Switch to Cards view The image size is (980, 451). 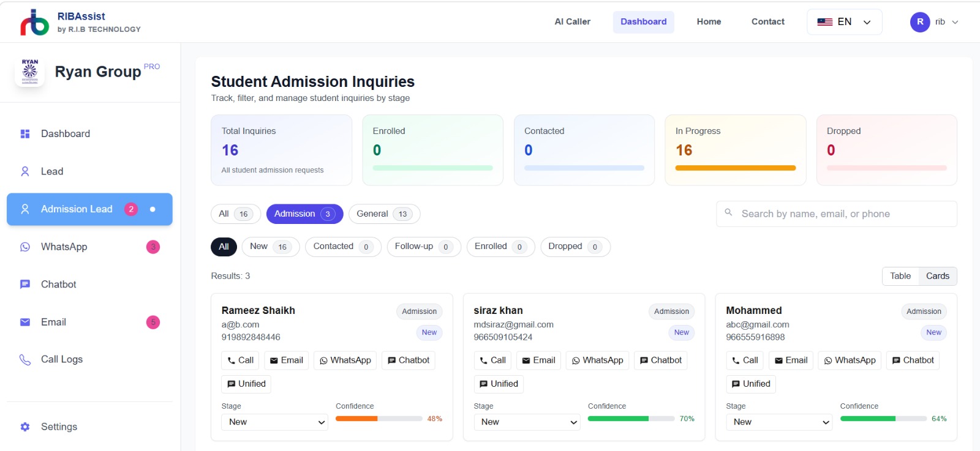pyautogui.click(x=938, y=276)
